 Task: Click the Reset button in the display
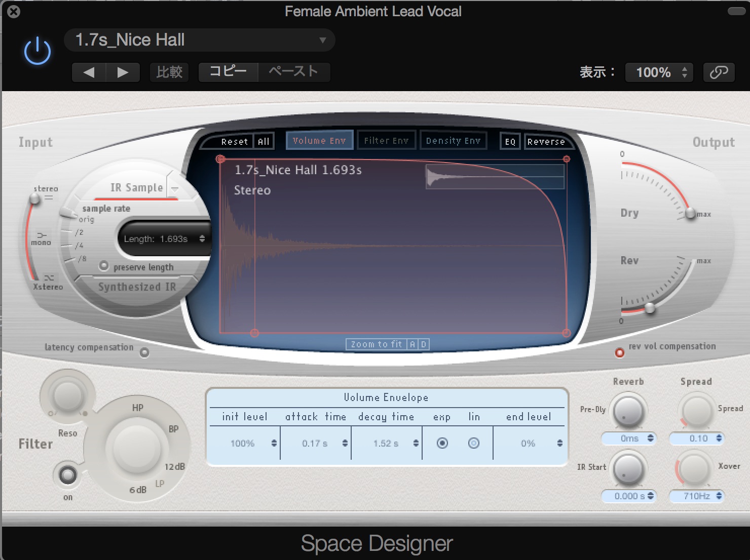point(234,142)
